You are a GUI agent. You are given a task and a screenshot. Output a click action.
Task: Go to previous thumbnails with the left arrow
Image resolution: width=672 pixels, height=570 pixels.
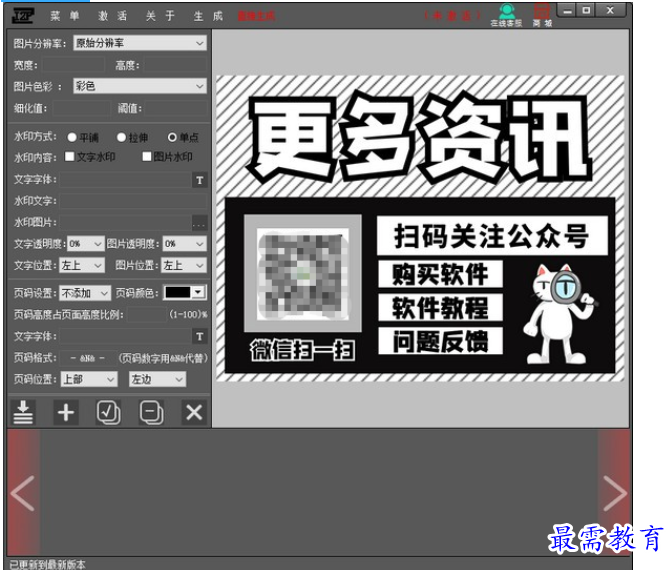point(23,493)
